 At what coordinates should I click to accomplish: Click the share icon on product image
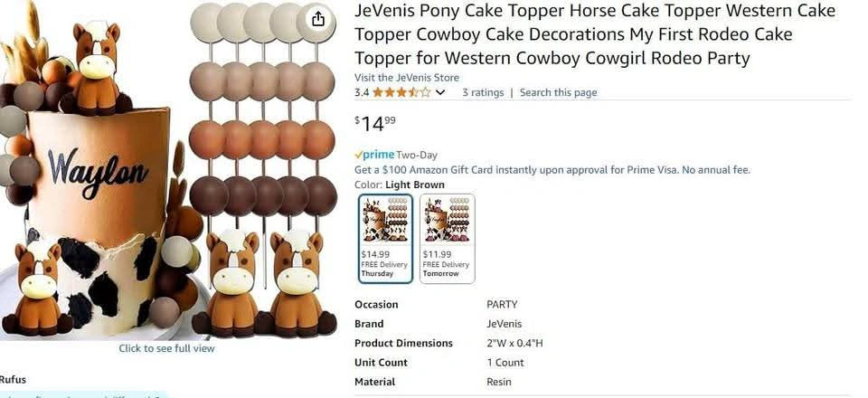pos(317,20)
